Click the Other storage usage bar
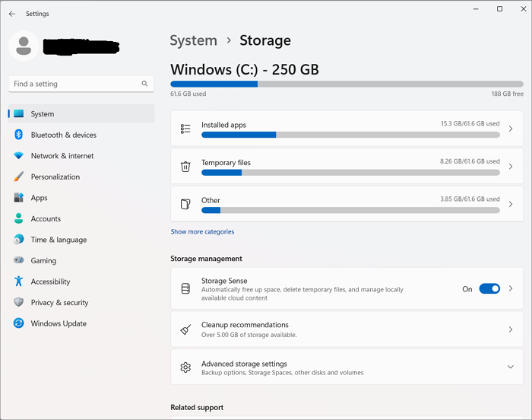 [x=350, y=210]
